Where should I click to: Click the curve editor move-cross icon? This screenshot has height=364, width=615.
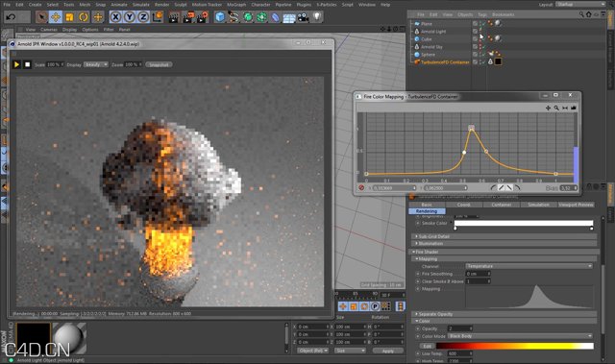pos(548,108)
